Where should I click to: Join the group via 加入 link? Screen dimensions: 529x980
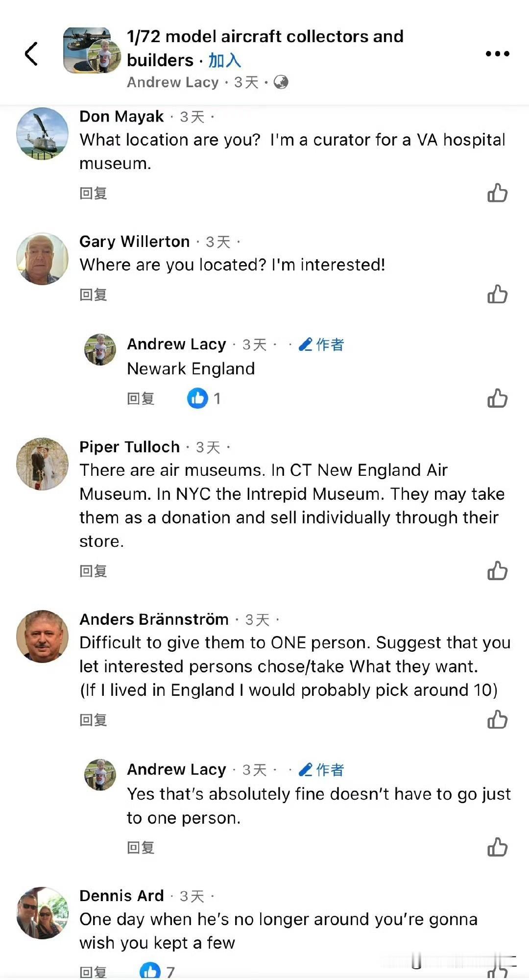(x=225, y=60)
